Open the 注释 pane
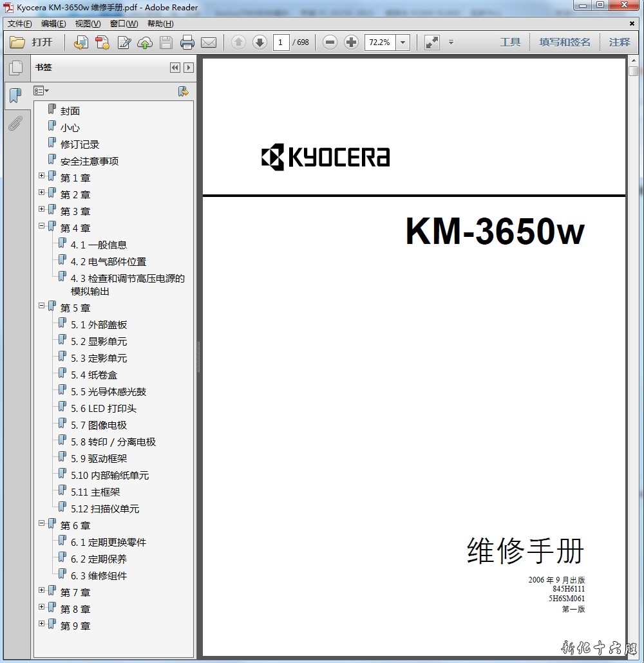Image resolution: width=644 pixels, height=663 pixels. click(x=620, y=42)
